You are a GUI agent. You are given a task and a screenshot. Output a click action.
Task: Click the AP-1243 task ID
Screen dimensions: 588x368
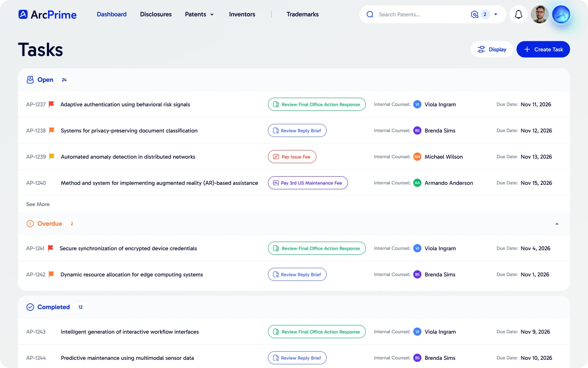click(36, 332)
